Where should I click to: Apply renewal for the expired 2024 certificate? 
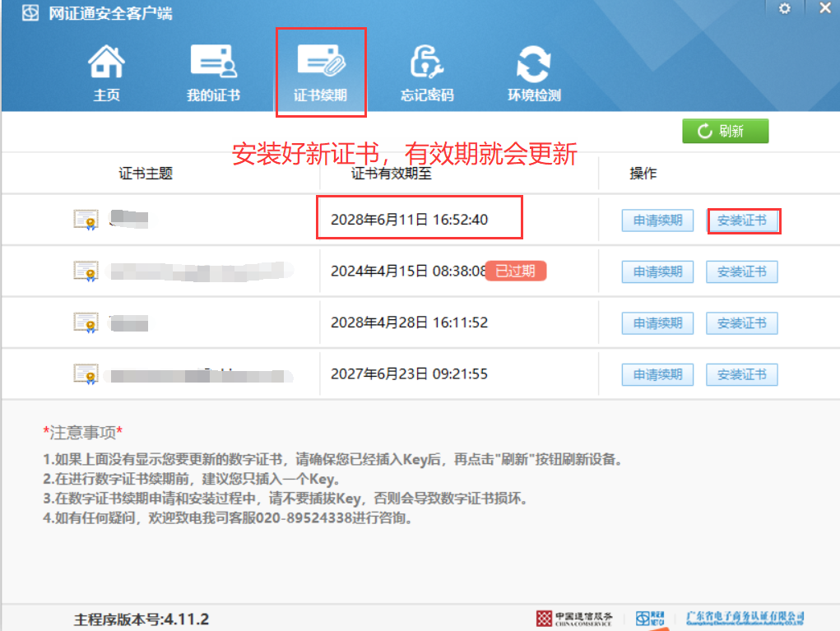pyautogui.click(x=657, y=271)
